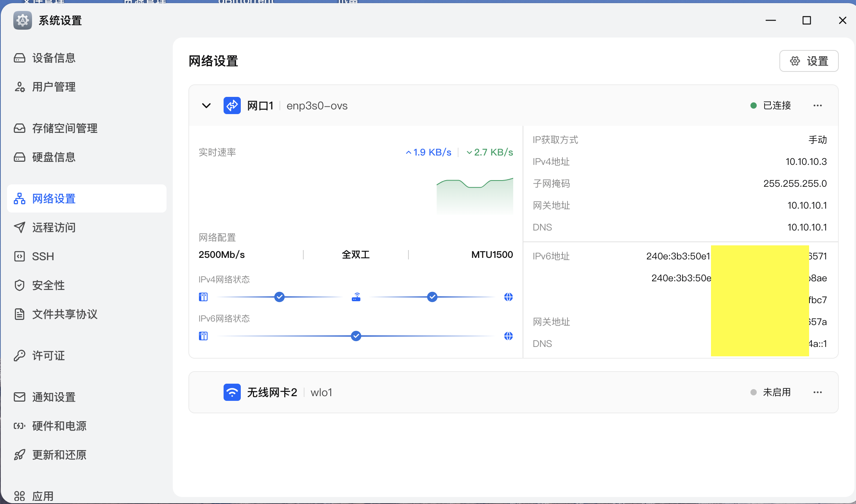The image size is (856, 504).
Task: Open 硬盘信息 disk info page
Action: [54, 157]
